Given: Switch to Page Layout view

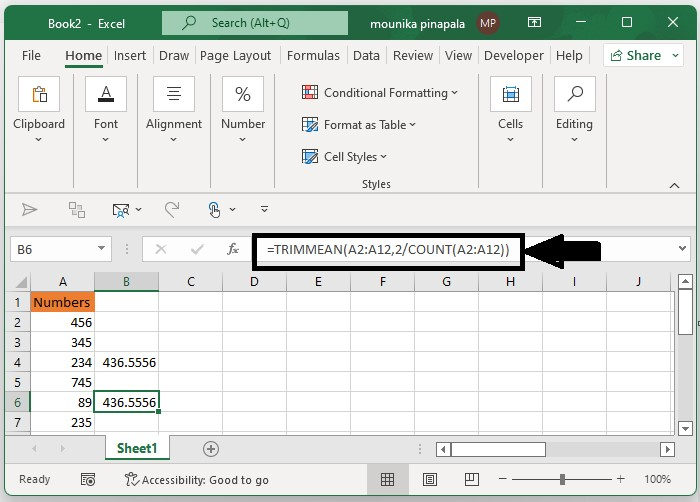Looking at the screenshot, I should coord(429,480).
